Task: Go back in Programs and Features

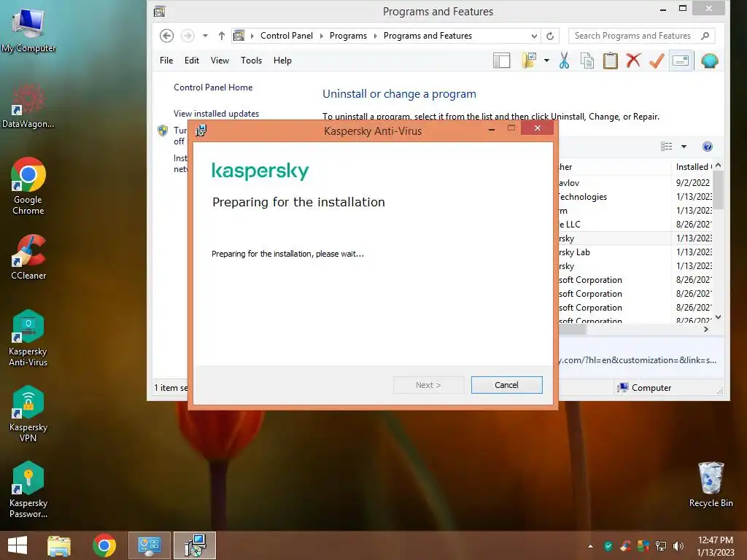Action: coord(167,36)
